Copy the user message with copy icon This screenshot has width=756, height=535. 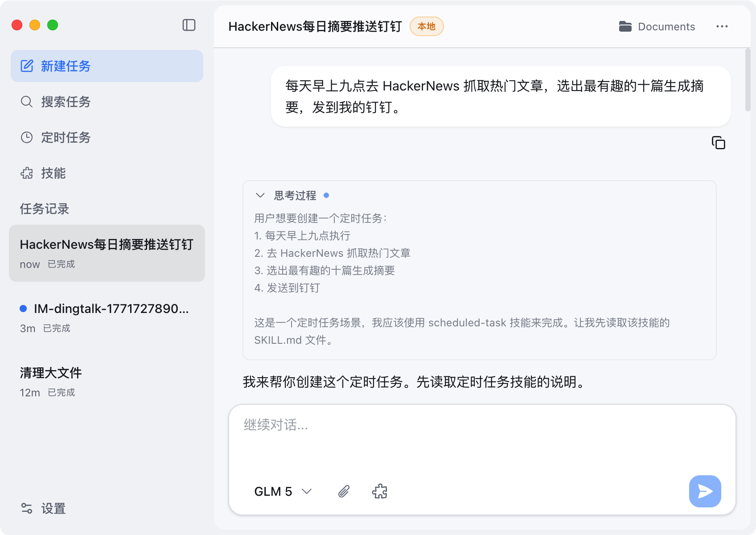click(x=718, y=143)
